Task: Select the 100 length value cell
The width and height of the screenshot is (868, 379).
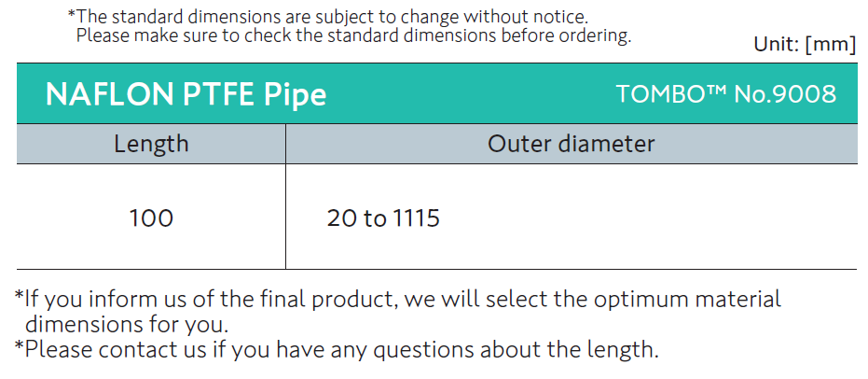Action: 151,218
